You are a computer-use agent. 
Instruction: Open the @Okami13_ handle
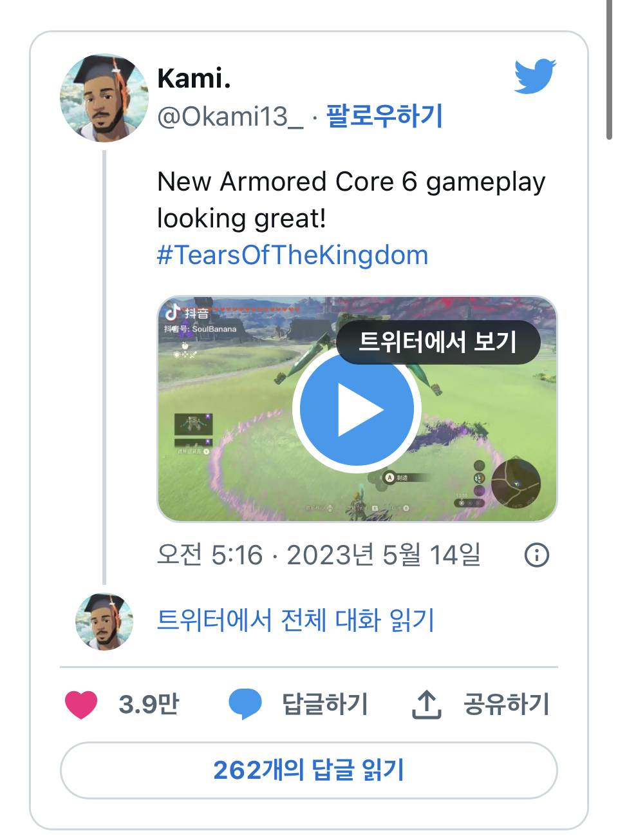(x=230, y=117)
